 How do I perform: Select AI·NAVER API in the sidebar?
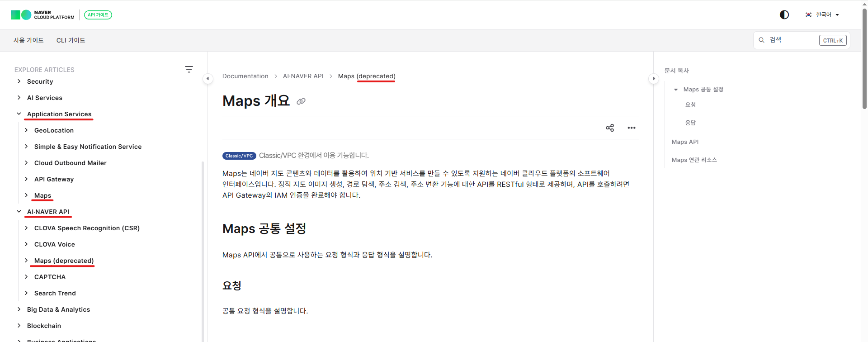click(48, 212)
